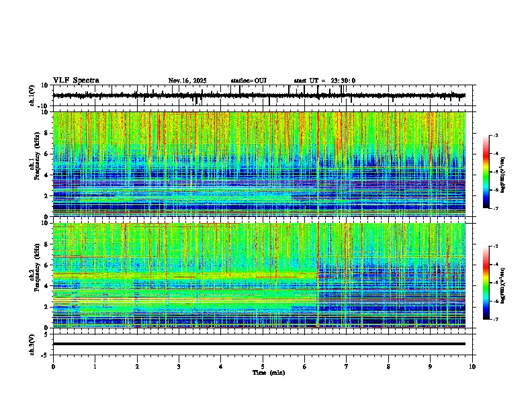Click the "8" kHz tick of ch.1 spectrogram

47,133
